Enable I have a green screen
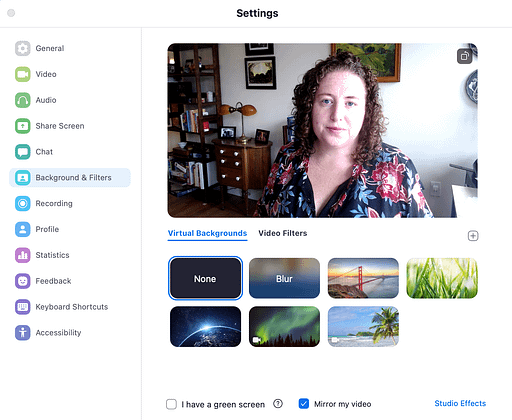Image resolution: width=512 pixels, height=420 pixels. tap(171, 404)
